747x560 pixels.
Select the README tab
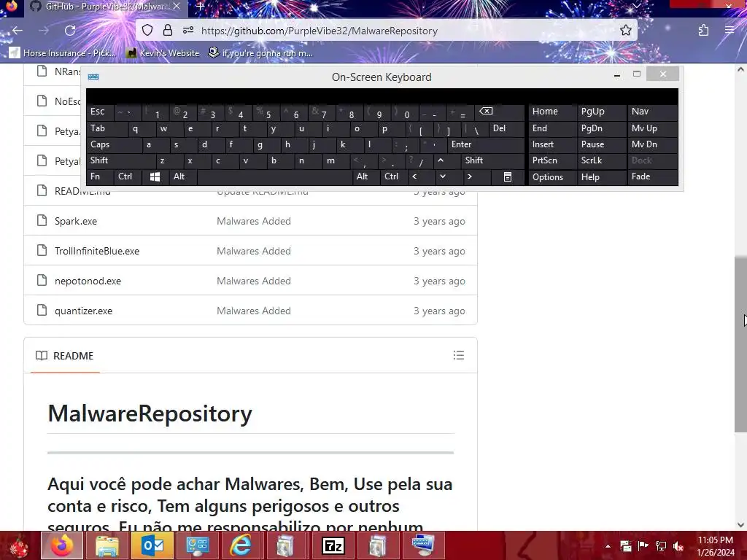click(x=65, y=356)
